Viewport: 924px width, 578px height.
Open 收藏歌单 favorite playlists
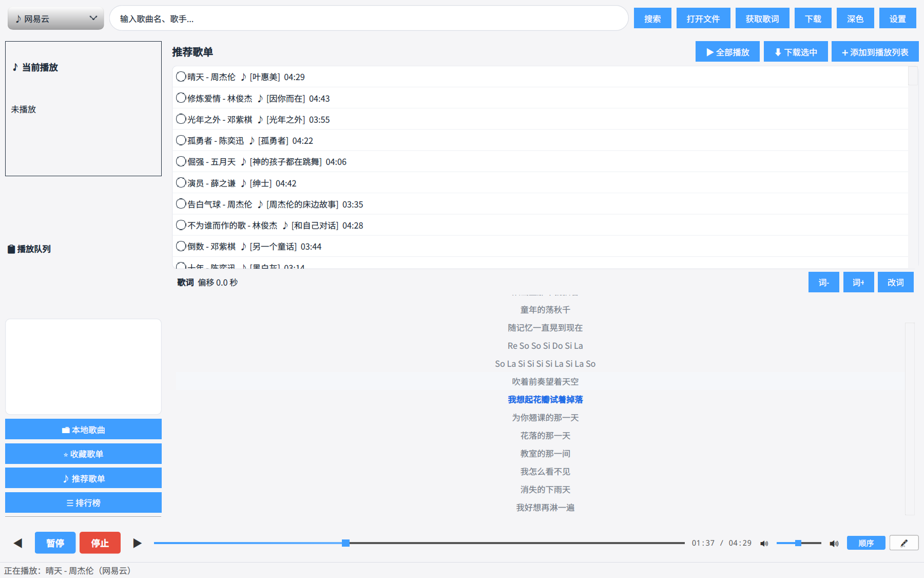83,454
